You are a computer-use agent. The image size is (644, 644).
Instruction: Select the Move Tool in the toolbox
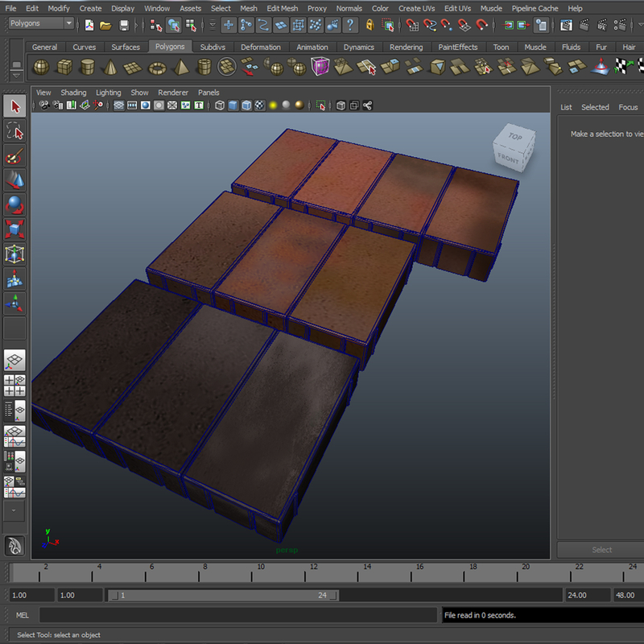pos(14,179)
